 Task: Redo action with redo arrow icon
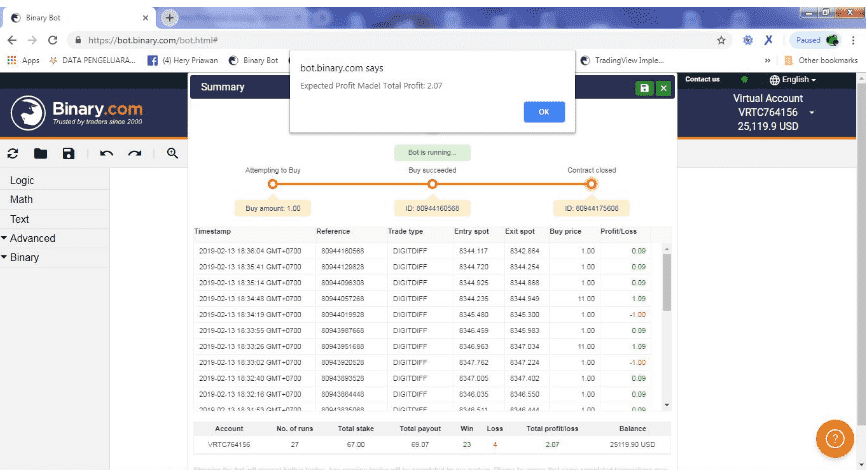coord(135,154)
